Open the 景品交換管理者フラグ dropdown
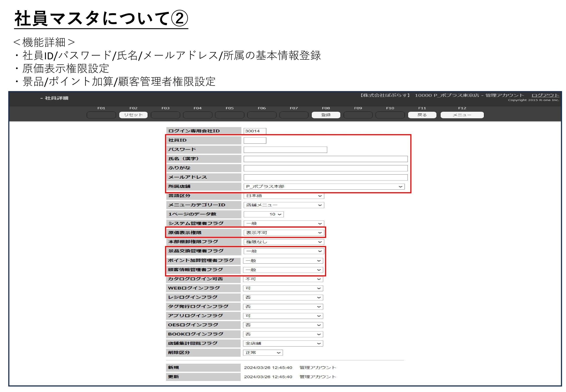Viewport: 566px width, 392px height. pyautogui.click(x=283, y=251)
